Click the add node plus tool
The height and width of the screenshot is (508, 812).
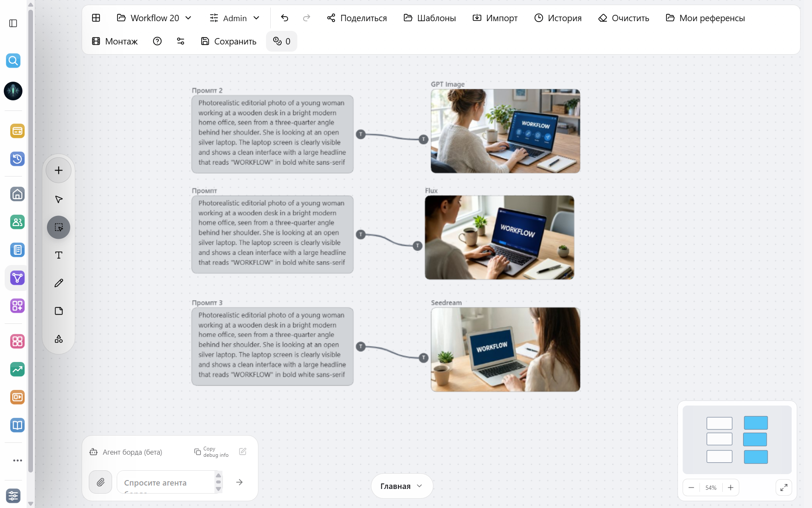[58, 170]
